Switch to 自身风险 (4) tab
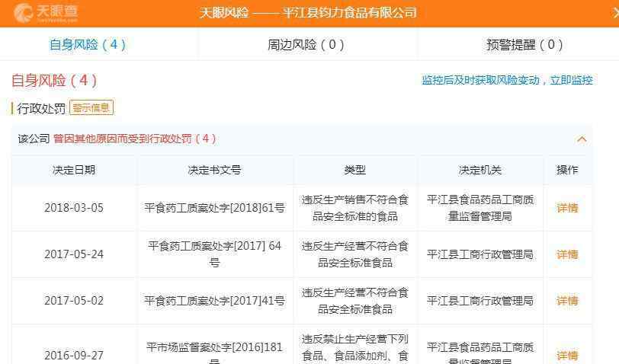619x364 pixels. pos(88,45)
